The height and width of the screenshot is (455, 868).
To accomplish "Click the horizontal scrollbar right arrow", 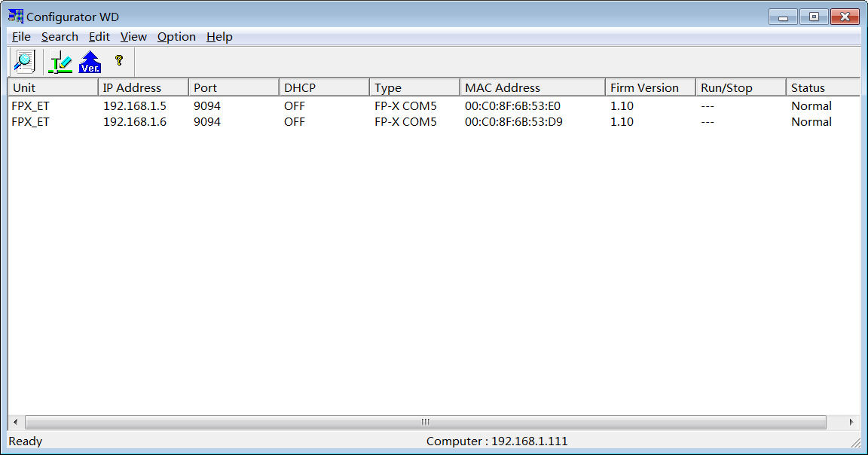I will point(851,422).
